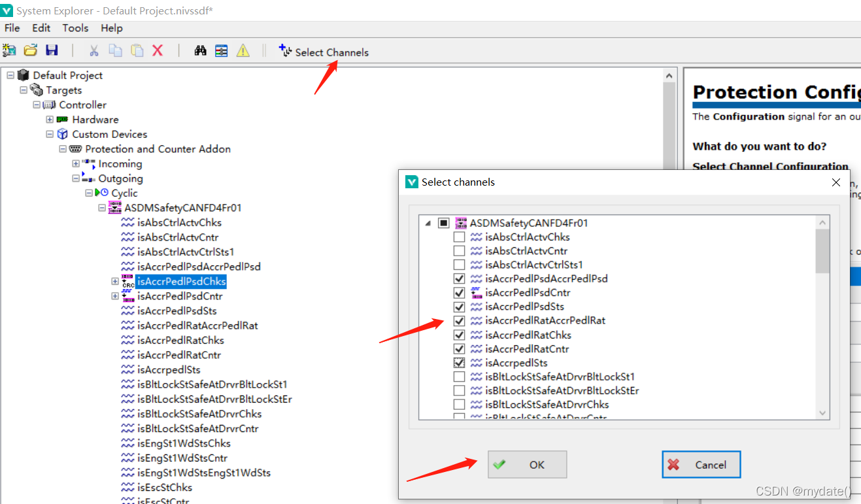Screen dimensions: 861x504
Task: Click the Controller node icon
Action: [50, 105]
